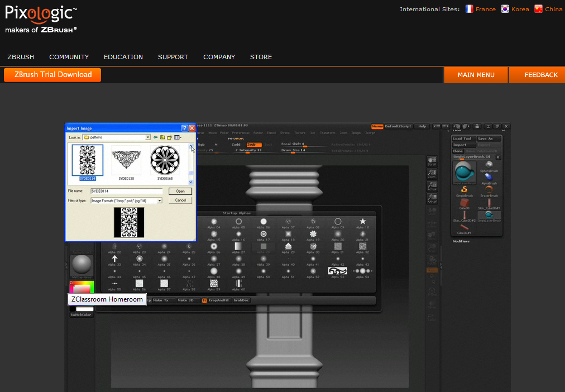
Task: Go back using the dialog's green arrow
Action: click(155, 137)
